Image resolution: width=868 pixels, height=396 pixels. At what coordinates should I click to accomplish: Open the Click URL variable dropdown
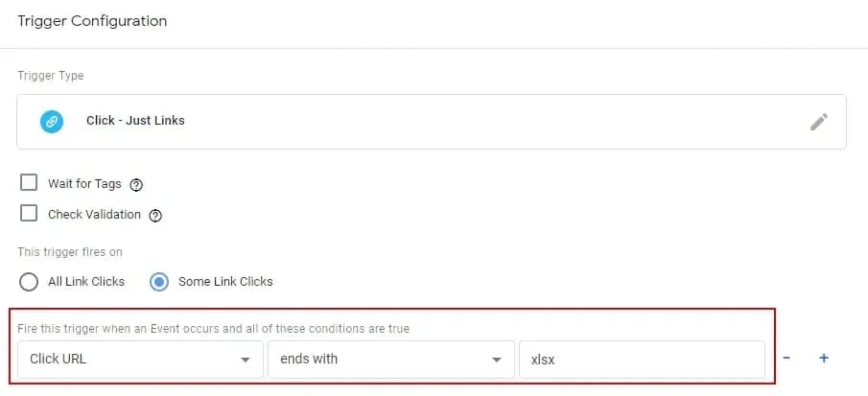(139, 359)
